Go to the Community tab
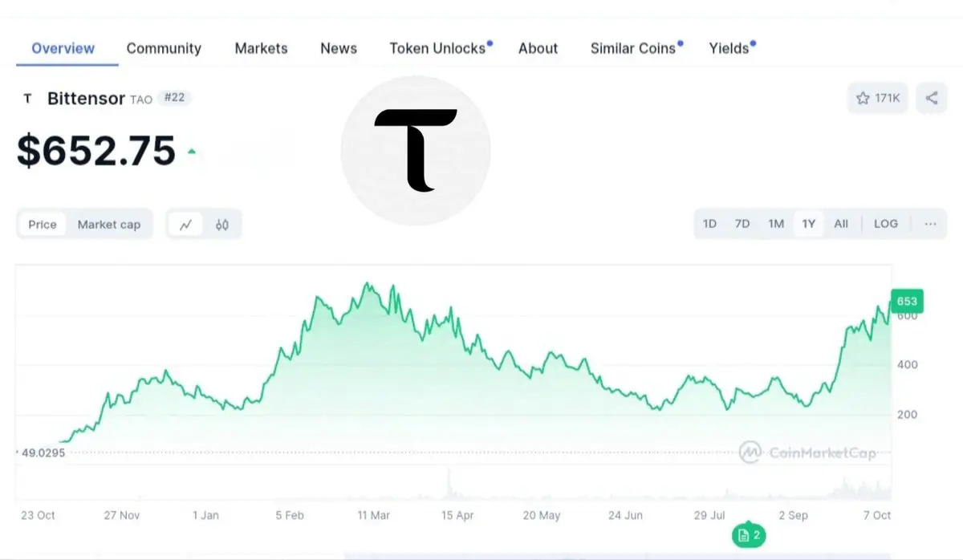The width and height of the screenshot is (963, 560). [x=164, y=48]
